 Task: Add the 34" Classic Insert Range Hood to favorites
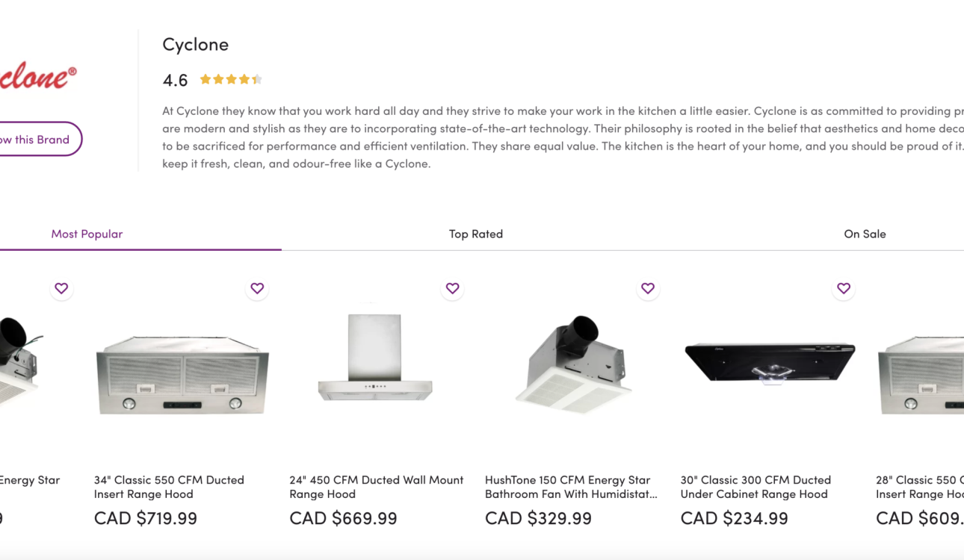[257, 288]
